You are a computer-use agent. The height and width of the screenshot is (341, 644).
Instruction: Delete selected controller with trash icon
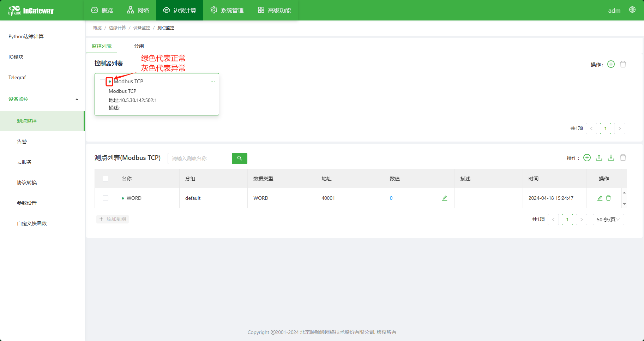coord(623,64)
